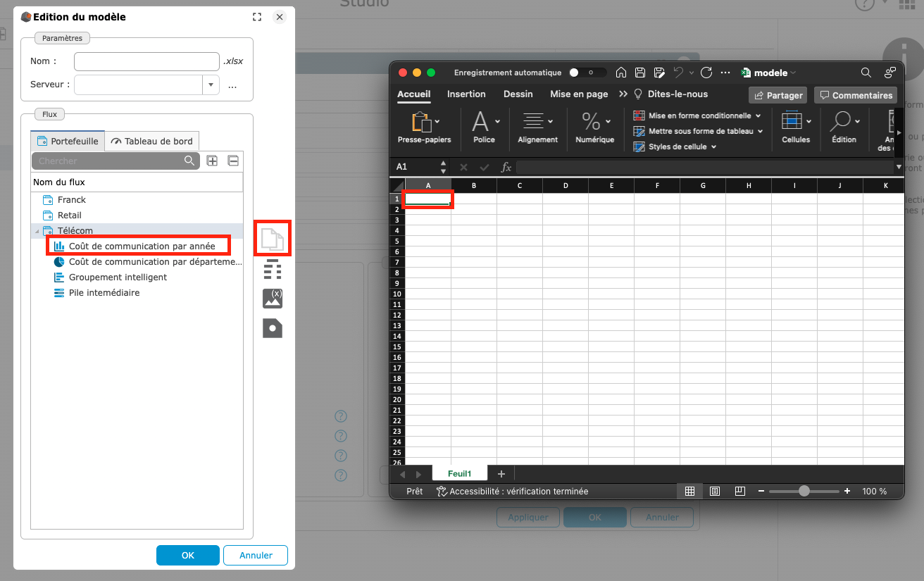
Task: Collapse the Télécom tree node
Action: point(36,231)
